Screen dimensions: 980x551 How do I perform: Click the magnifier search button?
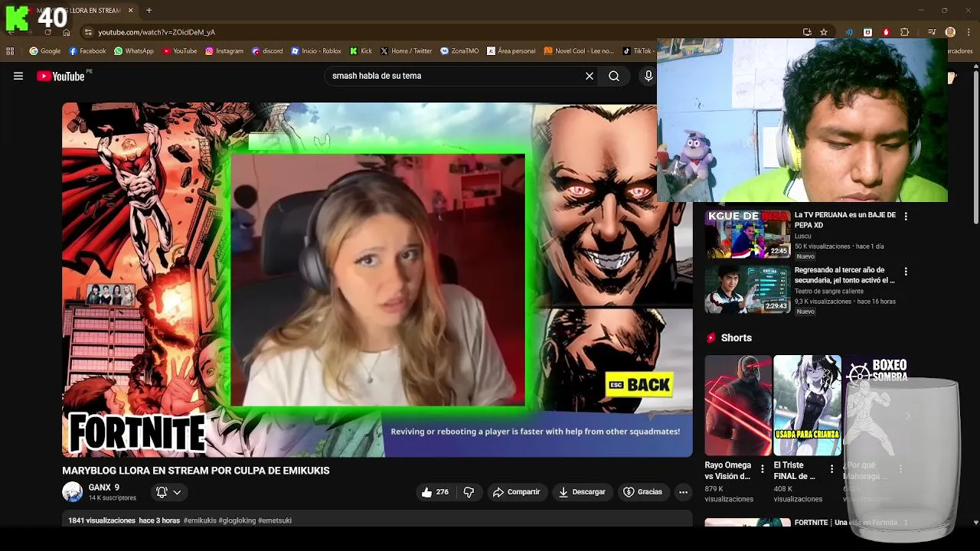(x=614, y=76)
